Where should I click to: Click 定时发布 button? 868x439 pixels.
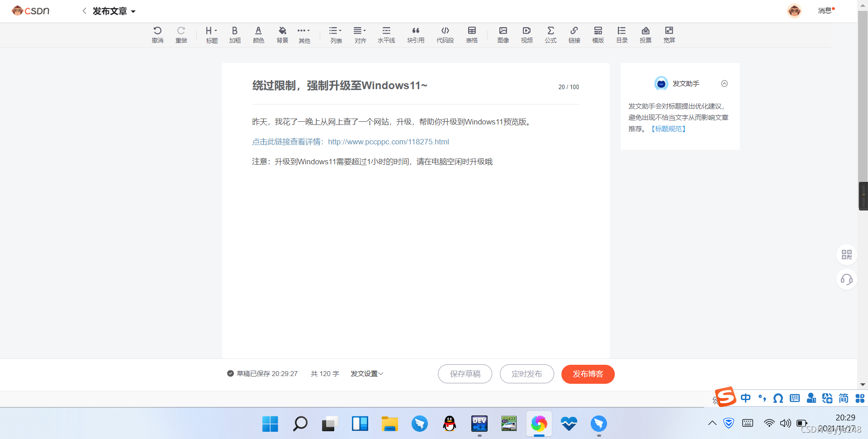click(x=527, y=374)
